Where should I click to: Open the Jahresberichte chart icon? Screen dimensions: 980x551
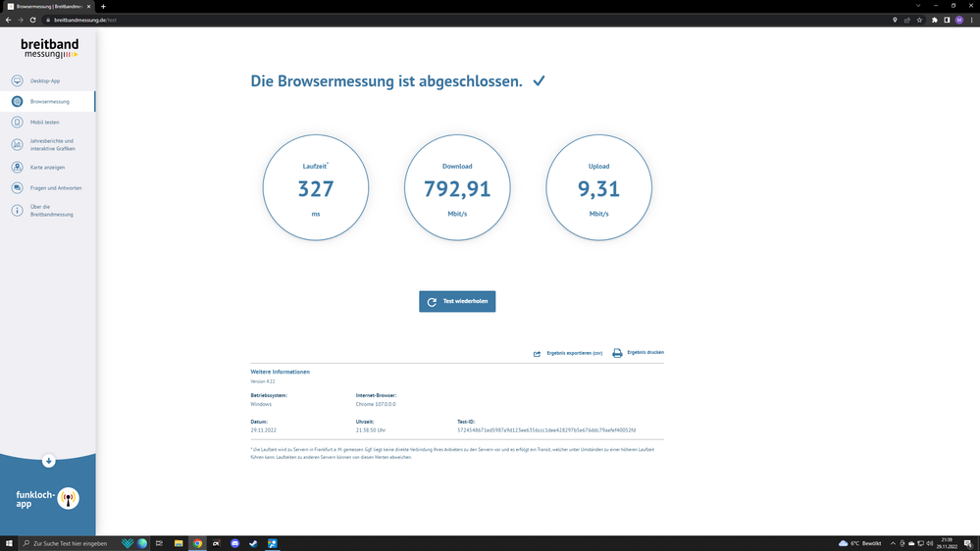17,144
